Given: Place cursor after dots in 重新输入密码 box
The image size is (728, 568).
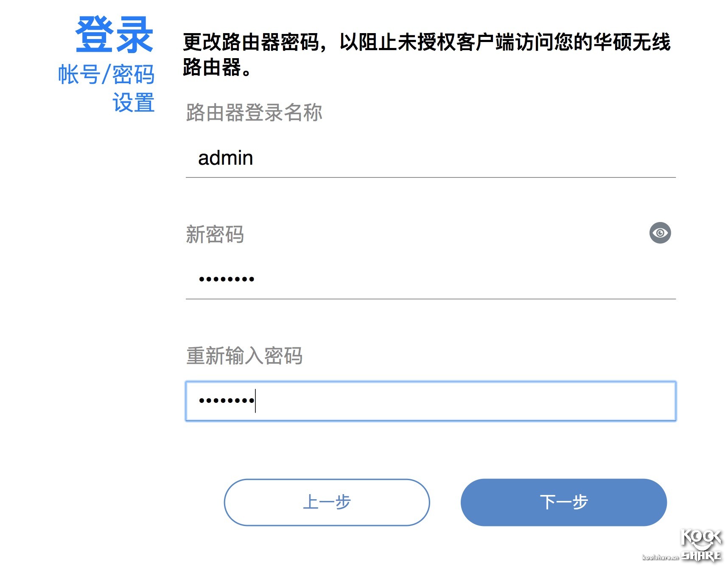Looking at the screenshot, I should point(256,401).
